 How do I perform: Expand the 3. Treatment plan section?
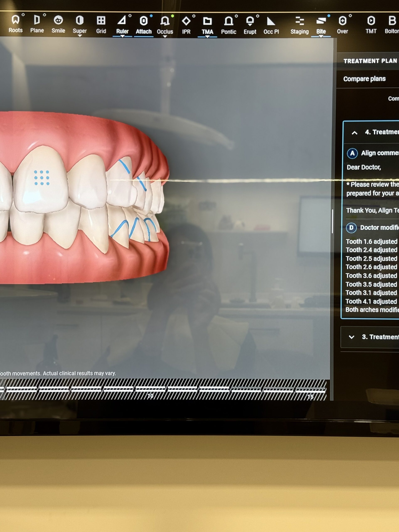[x=351, y=337]
